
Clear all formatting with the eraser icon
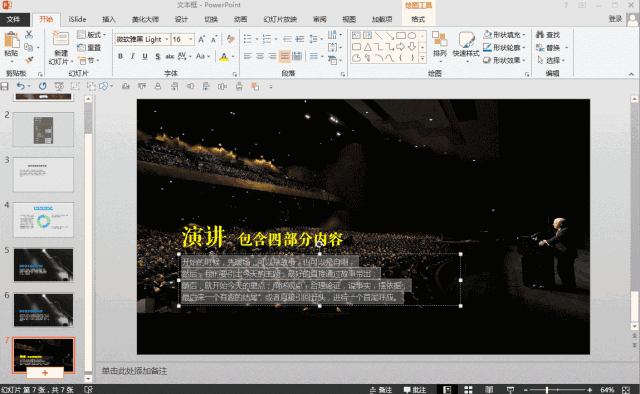pyautogui.click(x=231, y=39)
